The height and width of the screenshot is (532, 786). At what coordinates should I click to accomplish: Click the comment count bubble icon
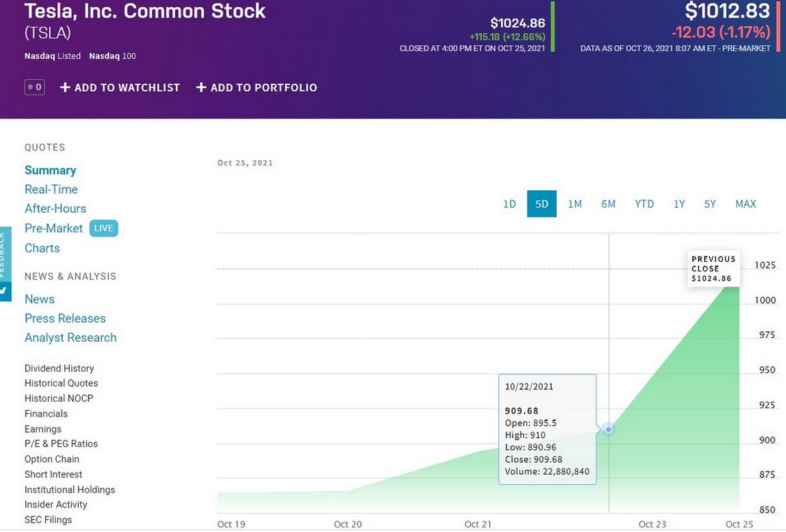pyautogui.click(x=35, y=87)
